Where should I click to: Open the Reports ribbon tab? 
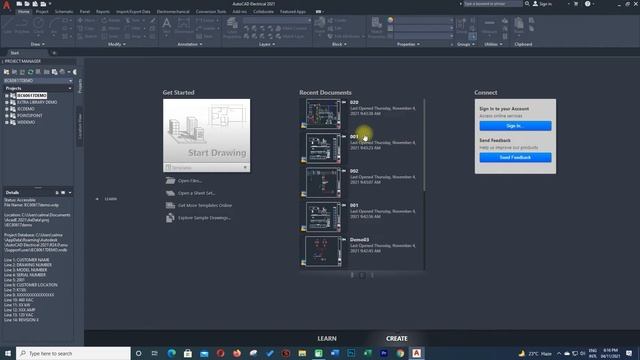tap(103, 11)
